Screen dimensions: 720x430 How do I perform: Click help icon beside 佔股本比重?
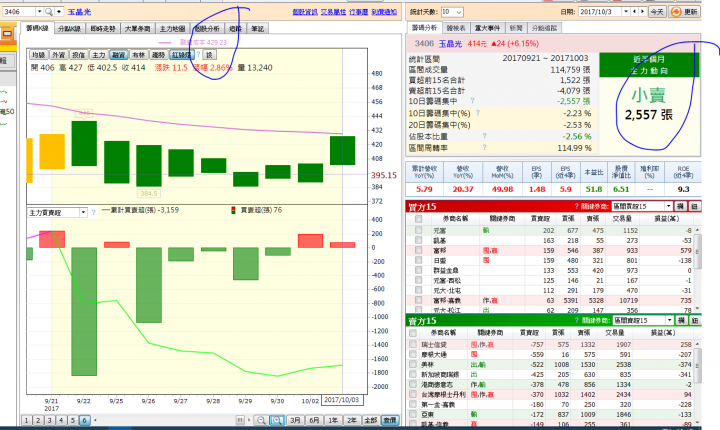click(x=484, y=136)
